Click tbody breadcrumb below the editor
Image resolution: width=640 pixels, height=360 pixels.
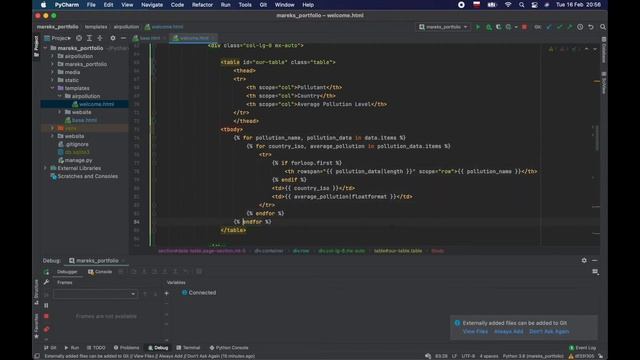click(438, 251)
